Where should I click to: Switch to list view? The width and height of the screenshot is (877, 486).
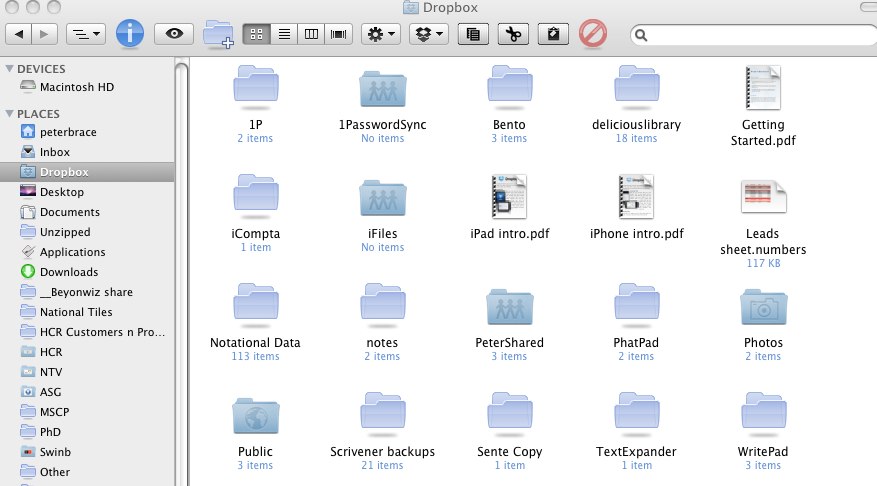(284, 34)
